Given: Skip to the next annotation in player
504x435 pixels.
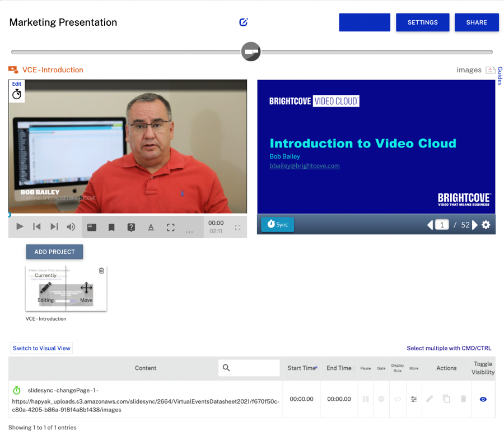Looking at the screenshot, I should [54, 227].
